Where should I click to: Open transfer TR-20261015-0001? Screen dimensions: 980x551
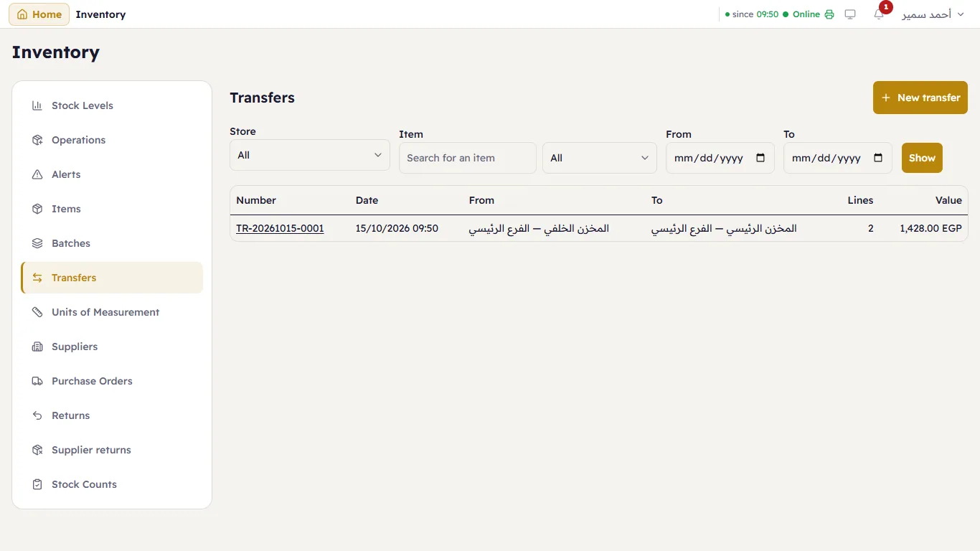280,228
